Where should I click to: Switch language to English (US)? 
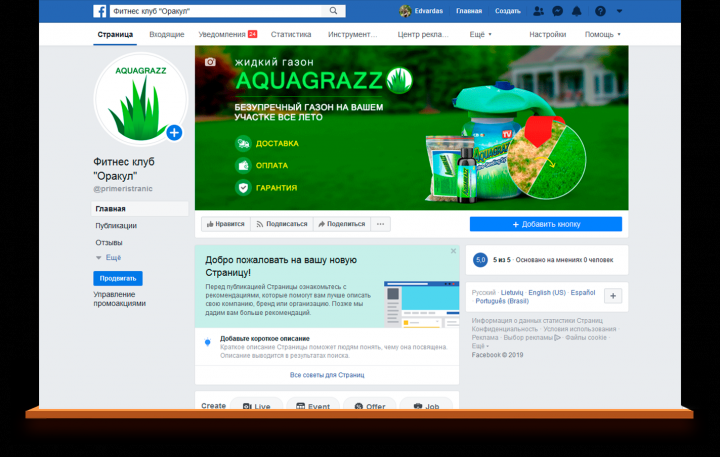[x=547, y=293]
